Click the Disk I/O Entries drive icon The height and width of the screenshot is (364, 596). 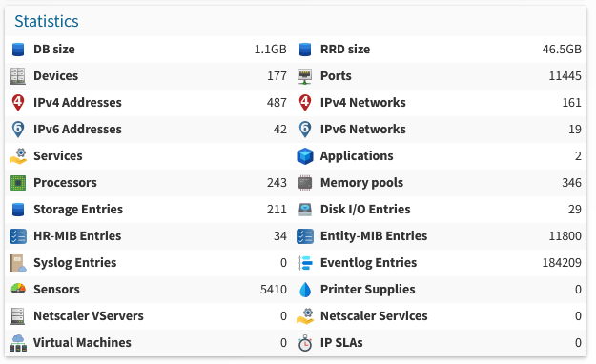305,210
